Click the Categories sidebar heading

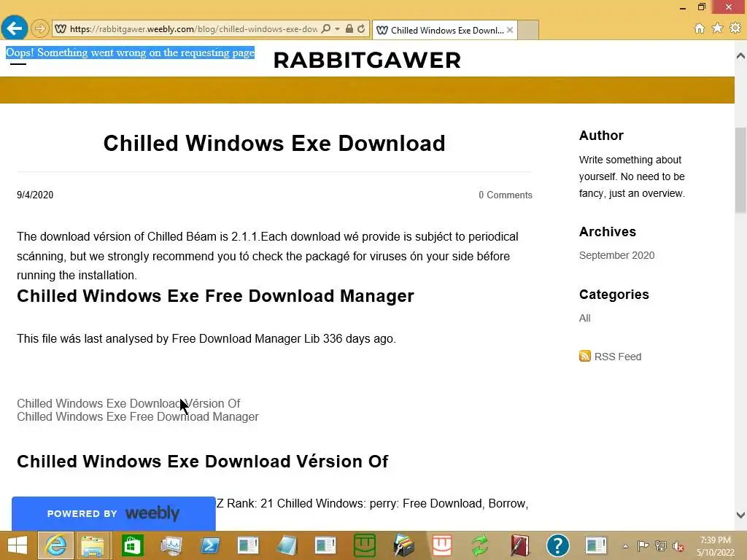614,295
